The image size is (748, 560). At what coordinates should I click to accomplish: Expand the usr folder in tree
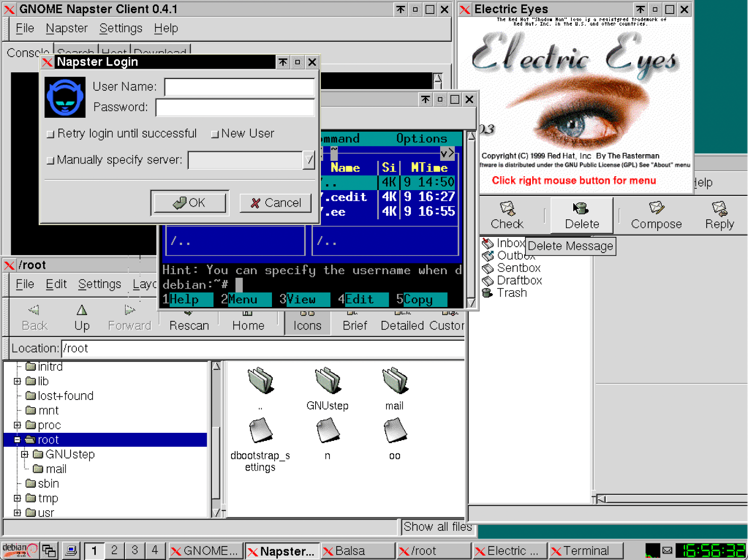click(17, 513)
